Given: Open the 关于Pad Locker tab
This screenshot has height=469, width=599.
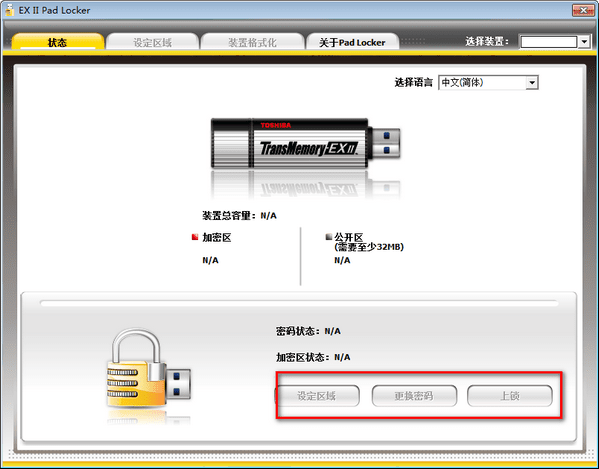Looking at the screenshot, I should click(352, 42).
